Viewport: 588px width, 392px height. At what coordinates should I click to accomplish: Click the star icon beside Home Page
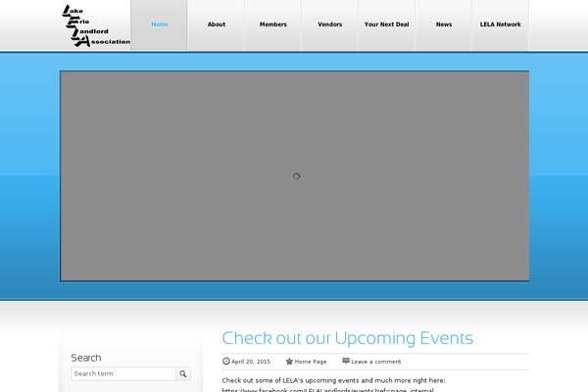click(289, 362)
